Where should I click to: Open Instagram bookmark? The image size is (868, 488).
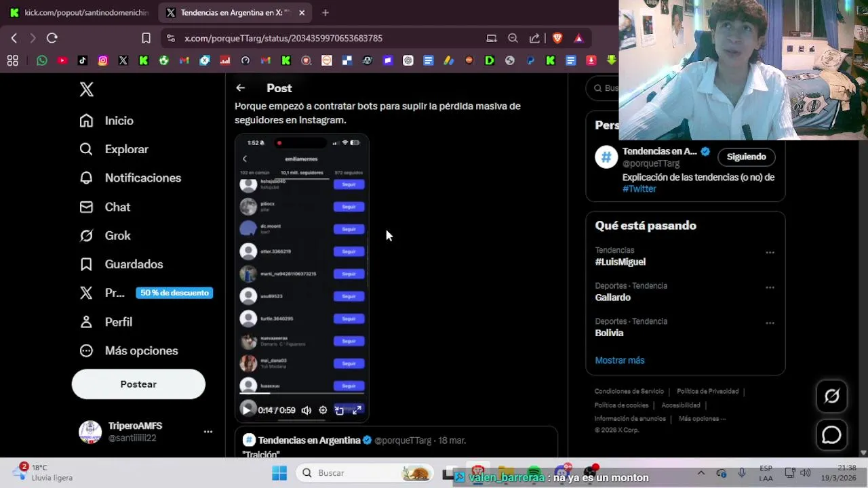click(103, 61)
